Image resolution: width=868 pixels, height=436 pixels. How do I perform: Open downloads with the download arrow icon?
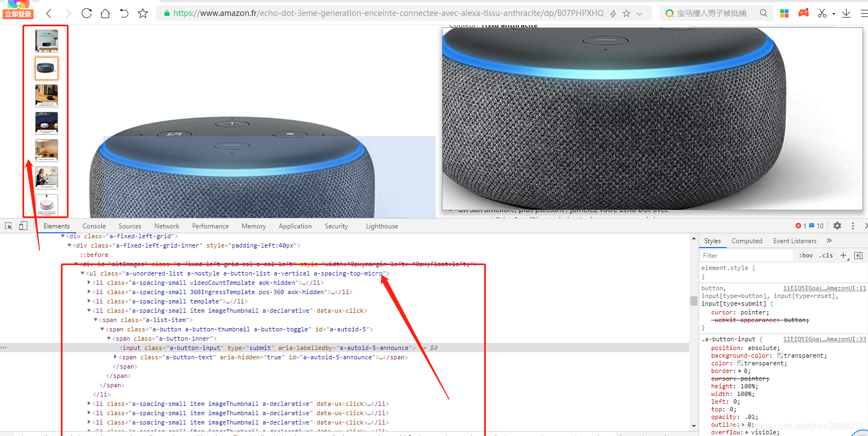pyautogui.click(x=847, y=13)
